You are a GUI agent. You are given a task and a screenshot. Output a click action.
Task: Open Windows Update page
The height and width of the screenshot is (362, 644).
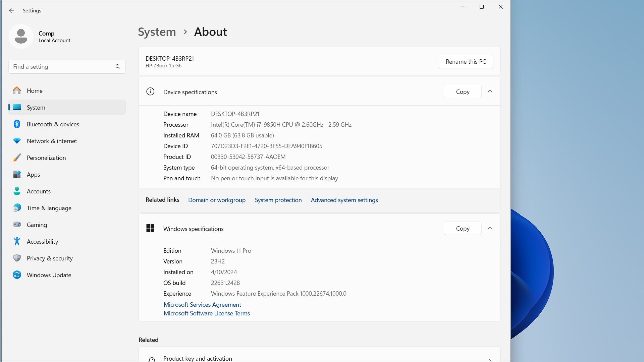coord(67,275)
